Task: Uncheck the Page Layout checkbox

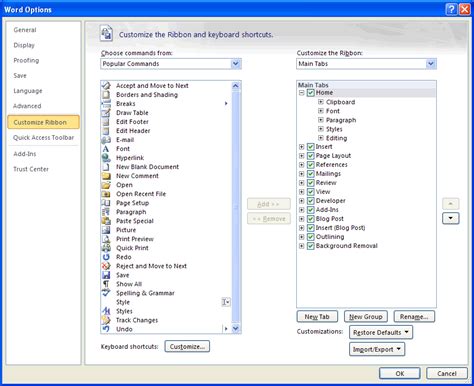Action: pyautogui.click(x=311, y=156)
